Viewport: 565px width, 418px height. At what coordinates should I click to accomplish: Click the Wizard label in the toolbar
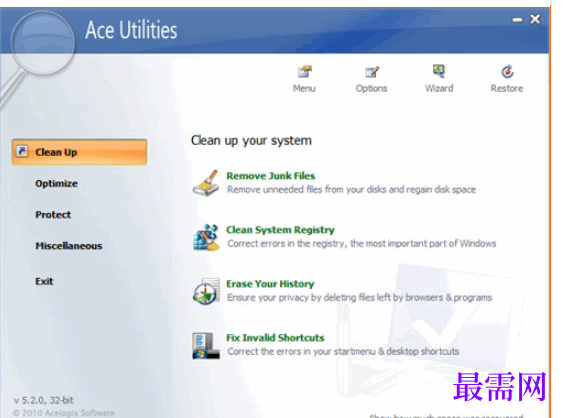439,88
